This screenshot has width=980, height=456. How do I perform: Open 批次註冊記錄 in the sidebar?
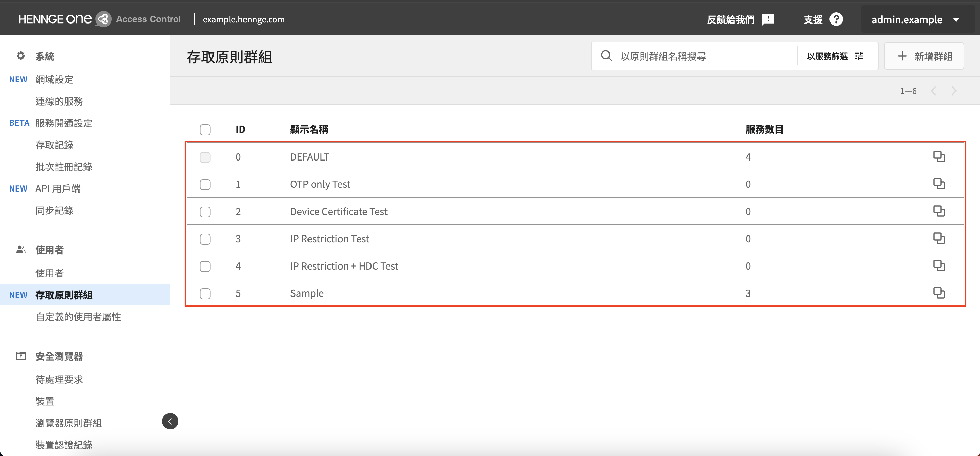pos(64,167)
